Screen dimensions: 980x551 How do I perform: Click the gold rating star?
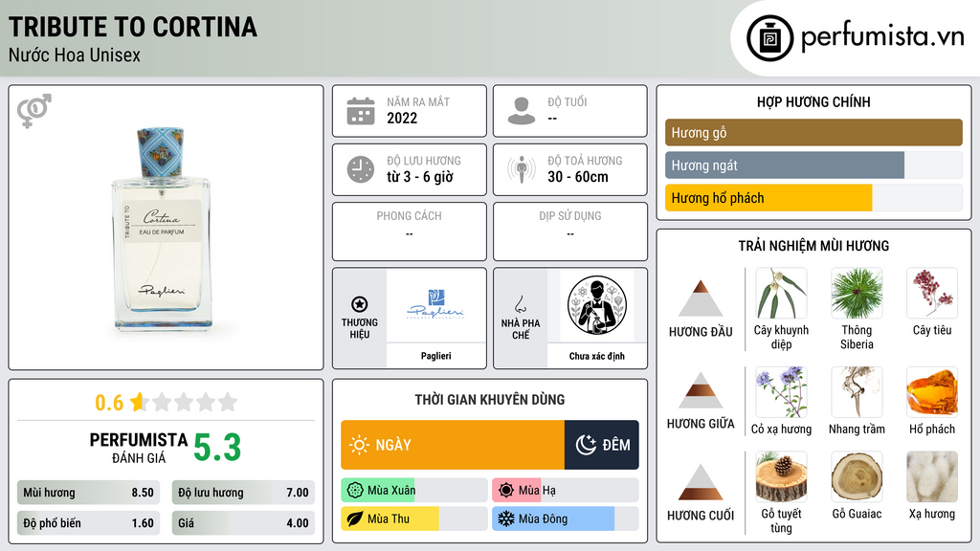138,402
